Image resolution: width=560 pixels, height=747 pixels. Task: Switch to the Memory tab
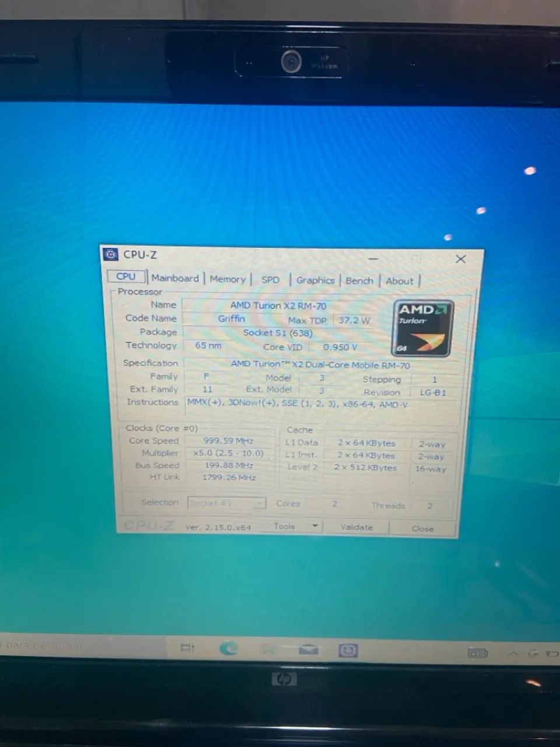[x=228, y=280]
